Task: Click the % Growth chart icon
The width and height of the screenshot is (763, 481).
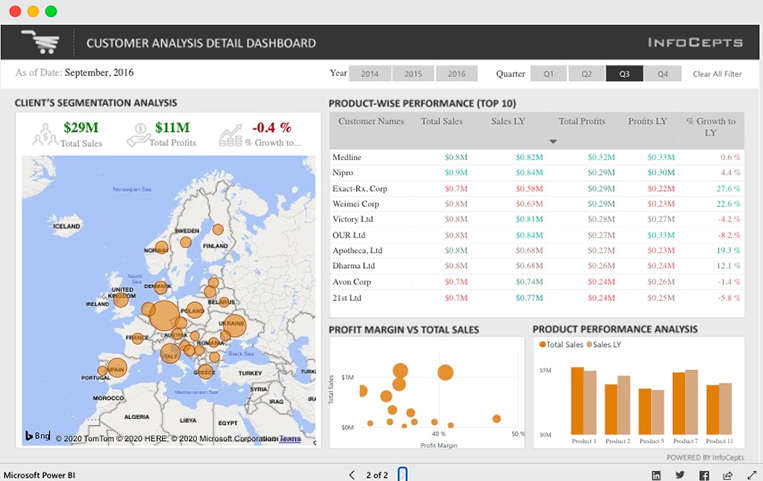Action: coord(231,135)
